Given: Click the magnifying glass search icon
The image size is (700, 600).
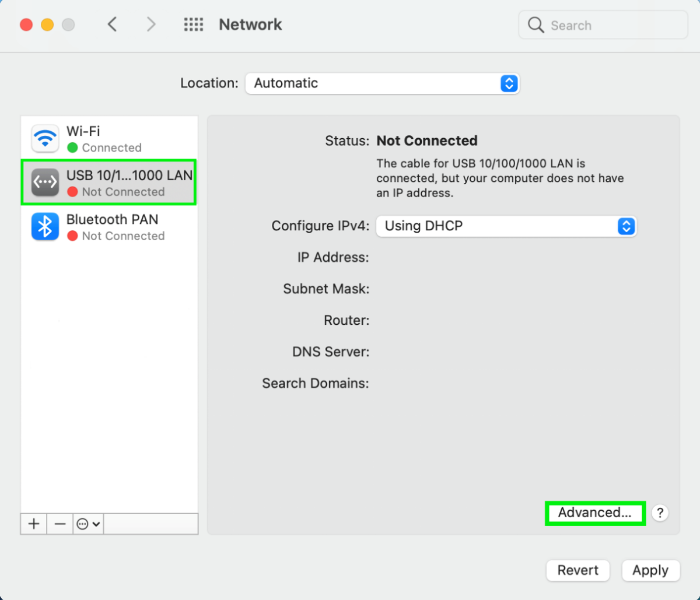Looking at the screenshot, I should (x=535, y=24).
